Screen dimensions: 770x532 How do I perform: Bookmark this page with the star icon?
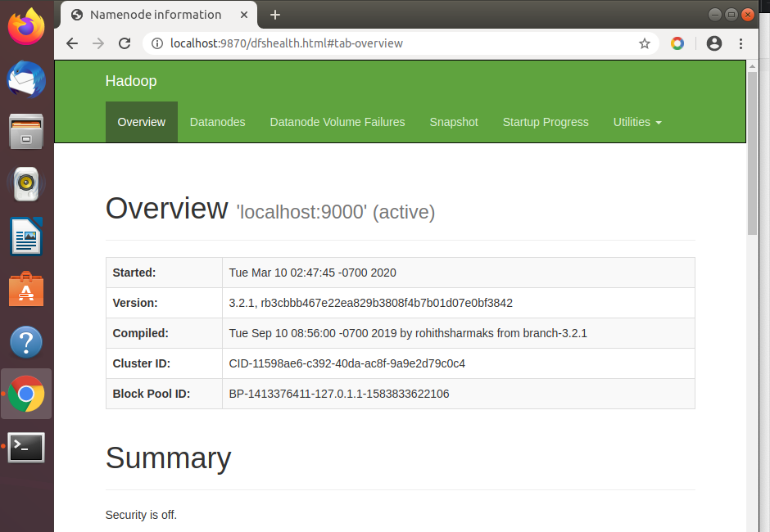point(645,43)
